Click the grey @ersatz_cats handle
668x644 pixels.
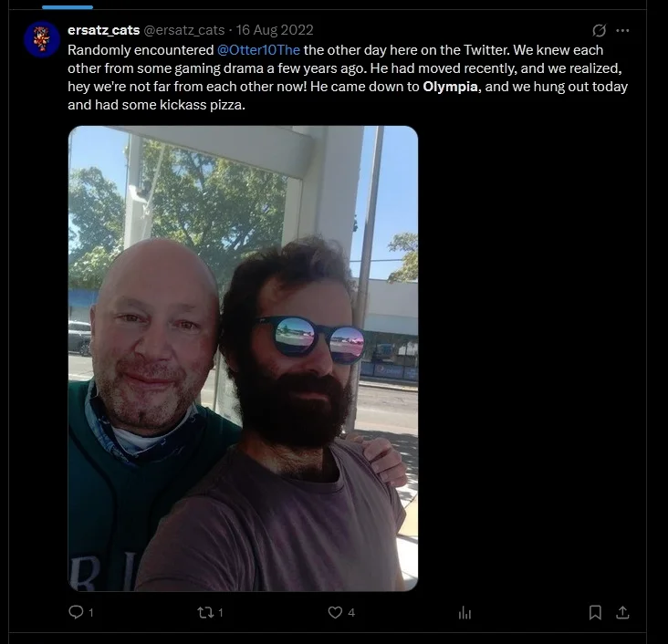(x=184, y=30)
